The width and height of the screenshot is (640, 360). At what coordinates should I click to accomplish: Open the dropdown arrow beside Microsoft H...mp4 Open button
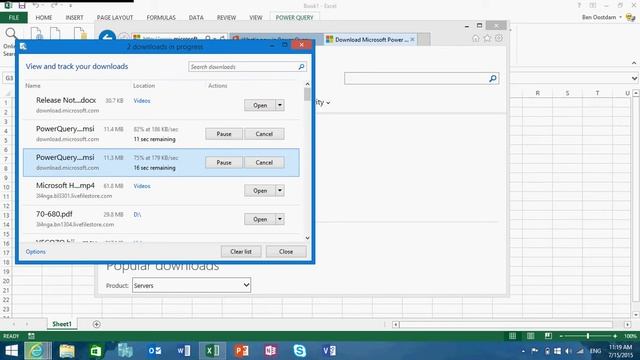click(x=280, y=191)
